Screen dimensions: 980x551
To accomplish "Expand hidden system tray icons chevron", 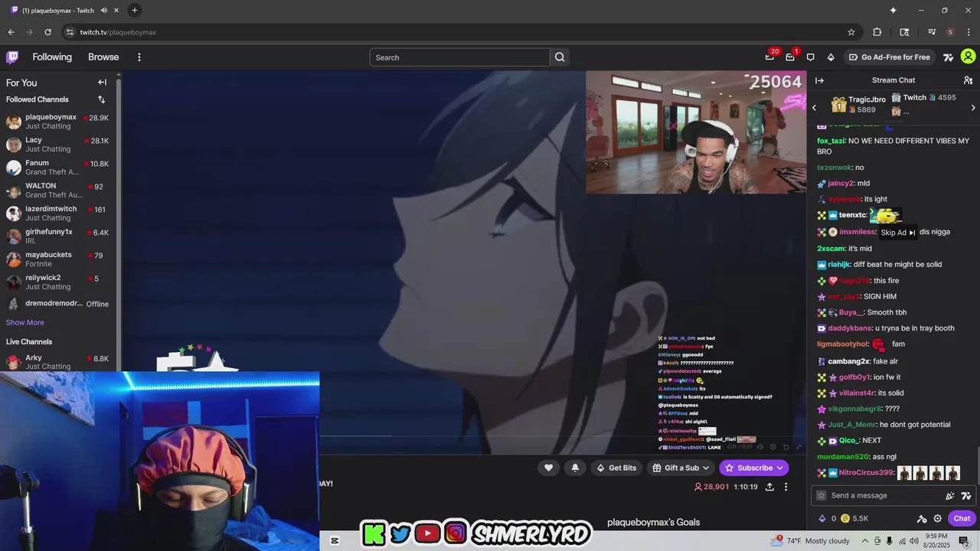I will (x=864, y=541).
